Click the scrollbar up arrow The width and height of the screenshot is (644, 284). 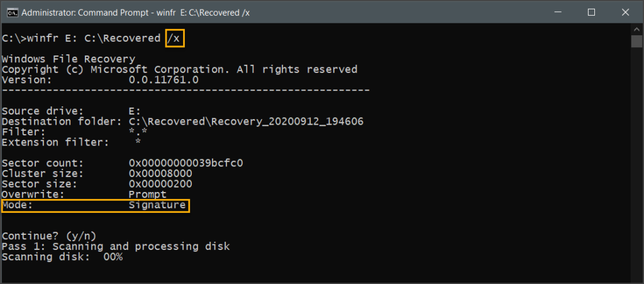(636, 29)
